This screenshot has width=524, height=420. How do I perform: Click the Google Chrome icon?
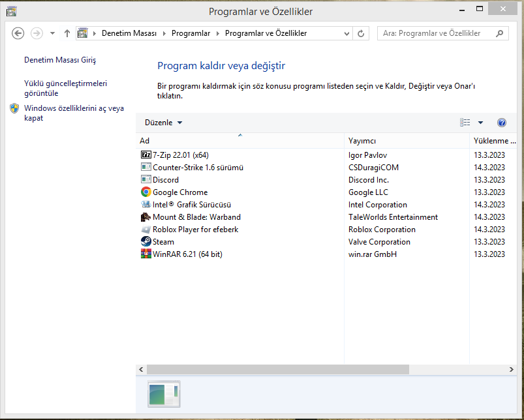pyautogui.click(x=146, y=192)
